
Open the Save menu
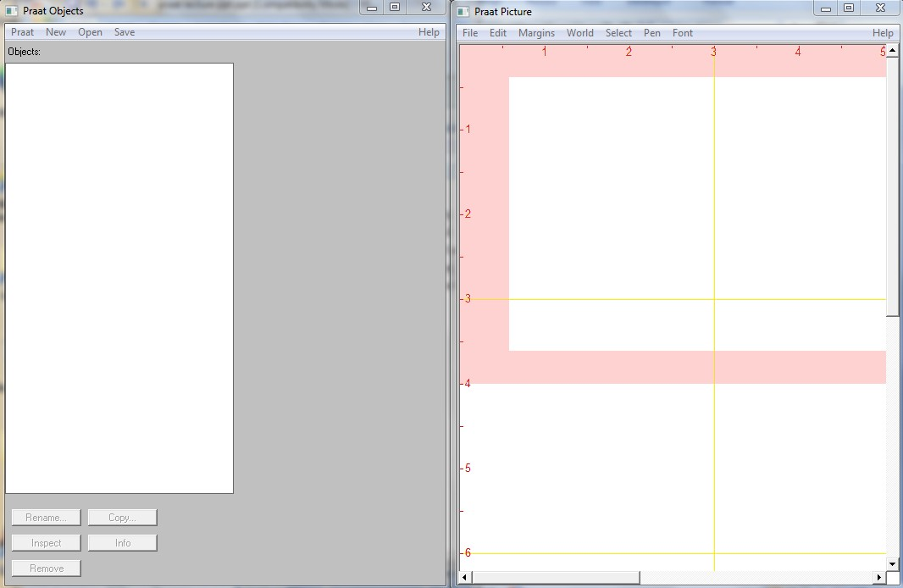pyautogui.click(x=125, y=32)
